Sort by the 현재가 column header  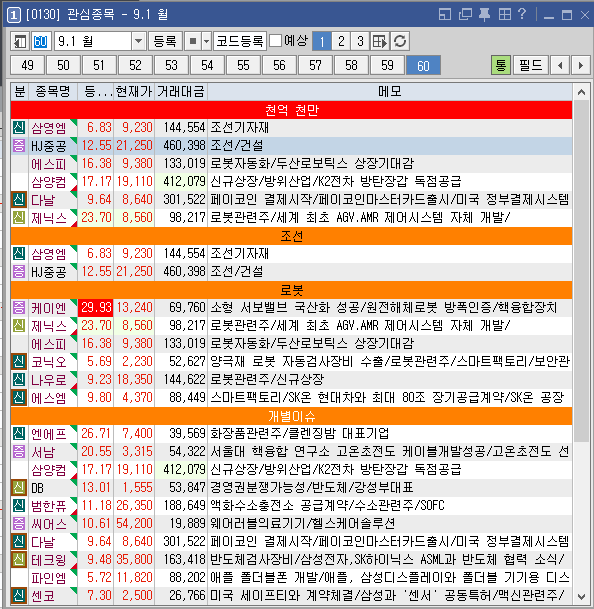coord(134,92)
